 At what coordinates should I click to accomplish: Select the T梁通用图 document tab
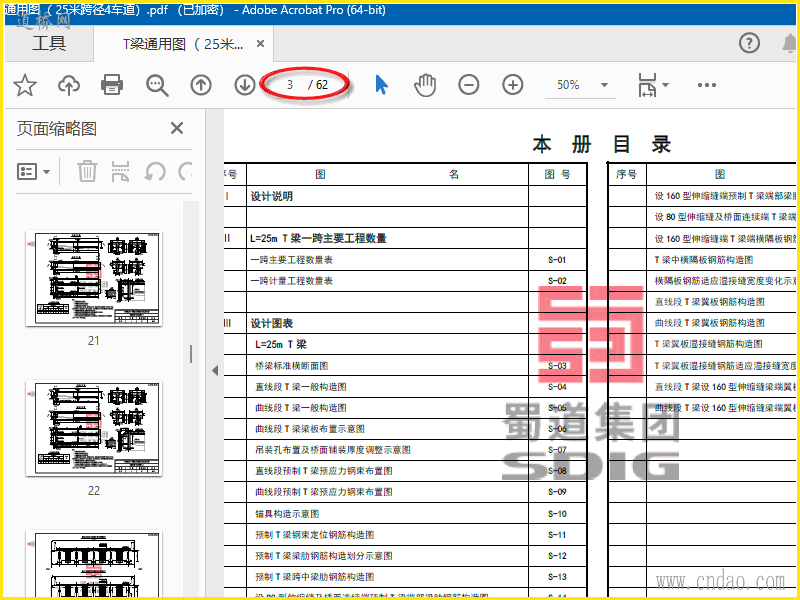coord(183,44)
